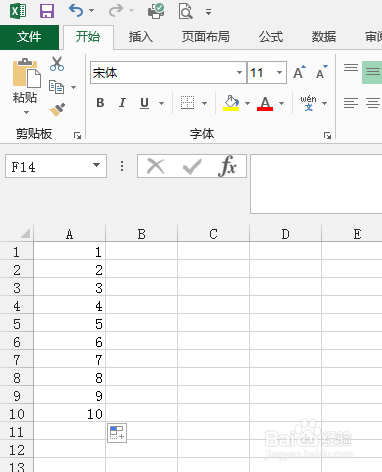
Task: Toggle middle vertical alignment (highlighted)
Action: point(372,72)
